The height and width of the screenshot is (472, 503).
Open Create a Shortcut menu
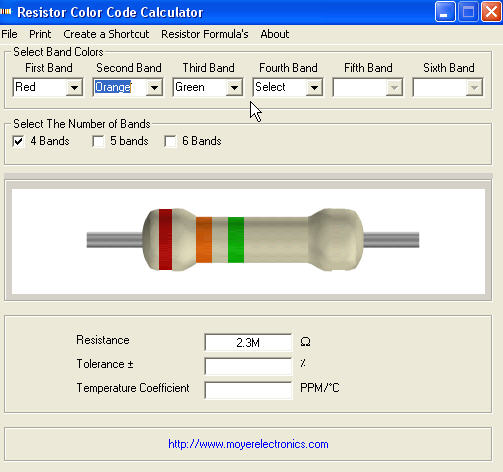tap(106, 34)
